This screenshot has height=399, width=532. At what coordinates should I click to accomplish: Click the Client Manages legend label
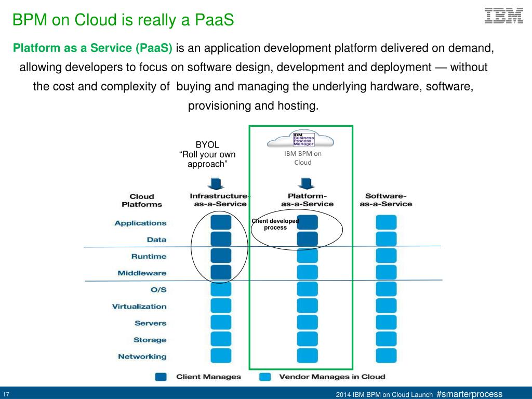pyautogui.click(x=208, y=377)
